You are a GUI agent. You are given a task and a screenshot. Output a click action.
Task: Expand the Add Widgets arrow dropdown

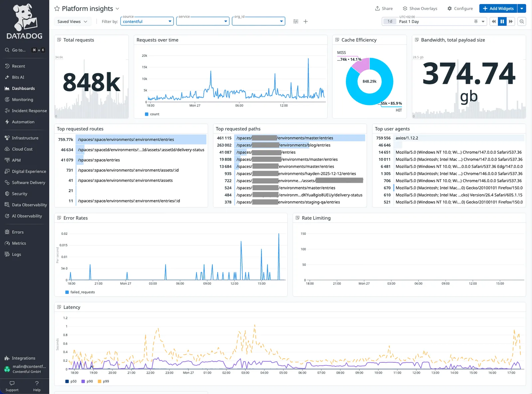click(x=522, y=9)
